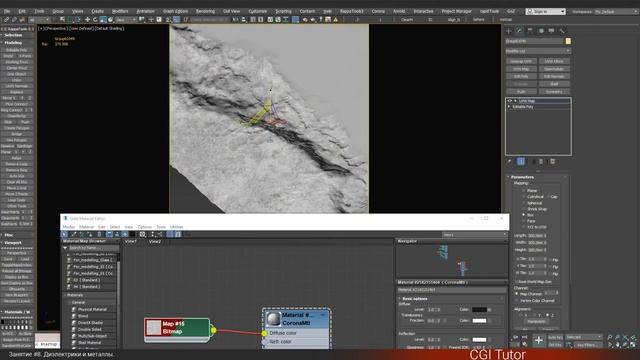Open the Sign In dropdown
The height and width of the screenshot is (360, 640).
pos(545,11)
